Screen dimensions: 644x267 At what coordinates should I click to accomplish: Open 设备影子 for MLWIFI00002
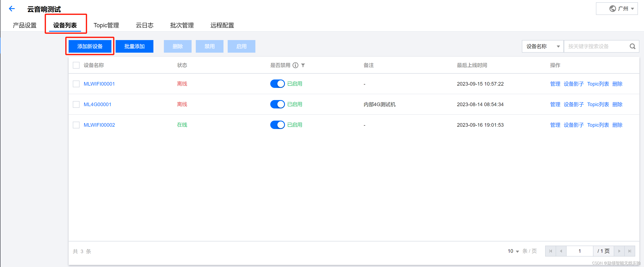pyautogui.click(x=573, y=125)
